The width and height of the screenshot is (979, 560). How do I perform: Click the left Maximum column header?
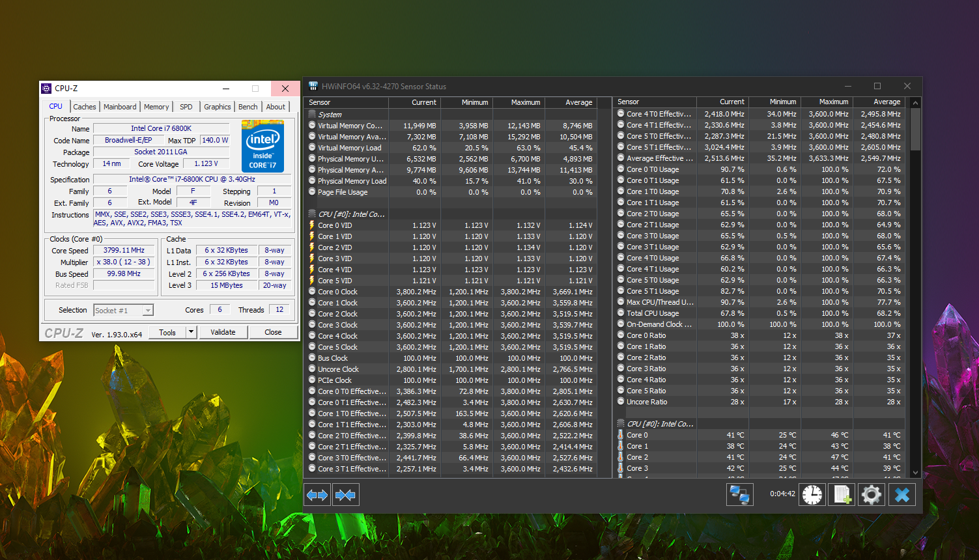[519, 102]
